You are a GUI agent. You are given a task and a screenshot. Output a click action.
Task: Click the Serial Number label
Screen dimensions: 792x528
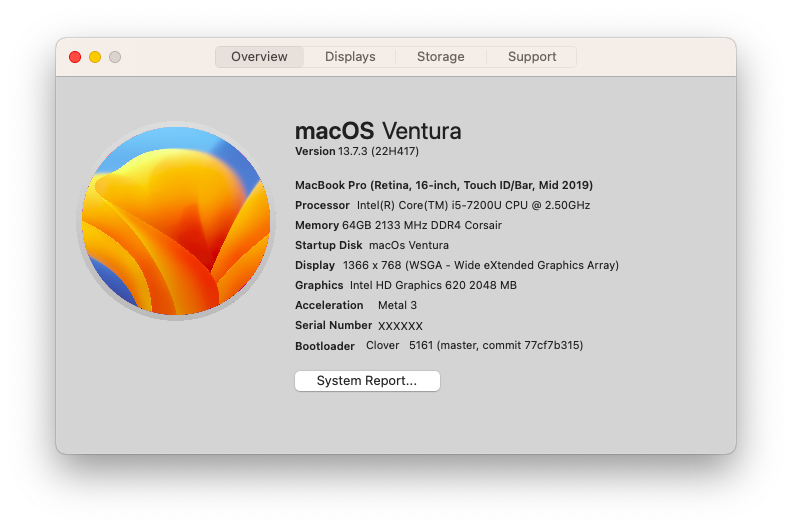333,325
